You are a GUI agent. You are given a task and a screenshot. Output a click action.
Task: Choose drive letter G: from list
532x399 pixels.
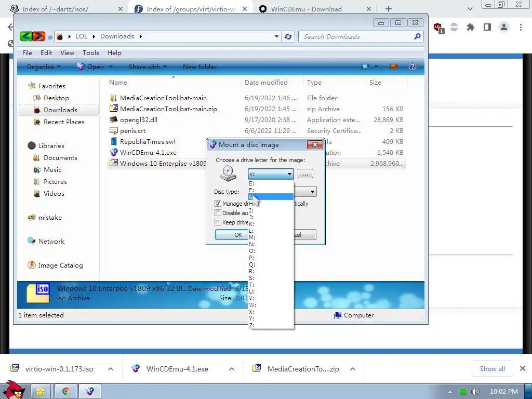pyautogui.click(x=271, y=197)
